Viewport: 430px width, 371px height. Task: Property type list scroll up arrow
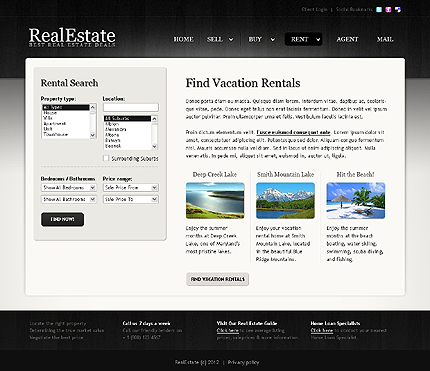93,107
